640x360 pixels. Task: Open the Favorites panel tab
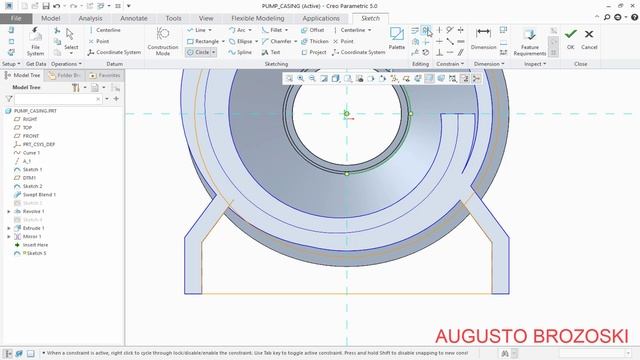click(x=105, y=75)
